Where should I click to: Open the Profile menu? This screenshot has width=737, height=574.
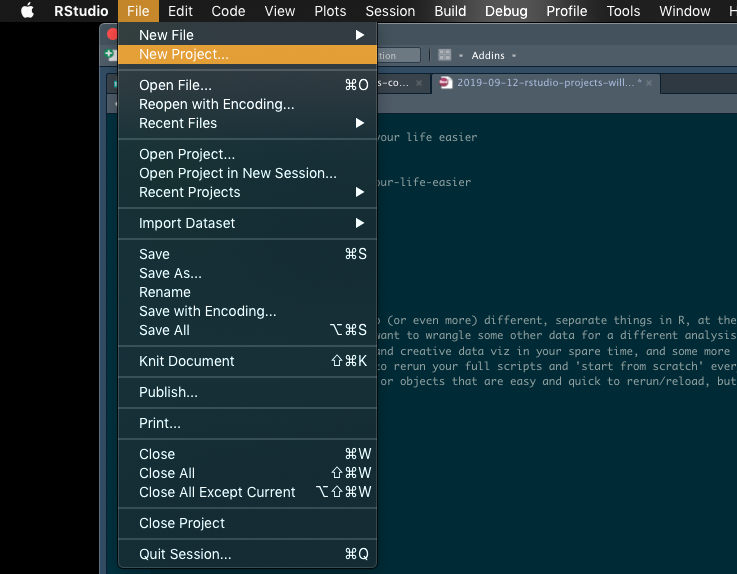point(566,11)
